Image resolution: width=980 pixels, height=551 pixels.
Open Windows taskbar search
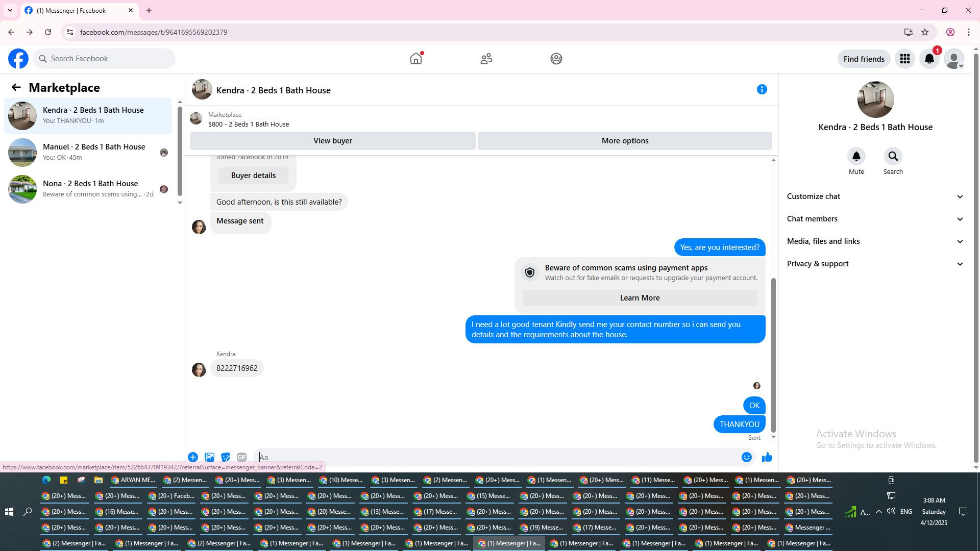[28, 512]
